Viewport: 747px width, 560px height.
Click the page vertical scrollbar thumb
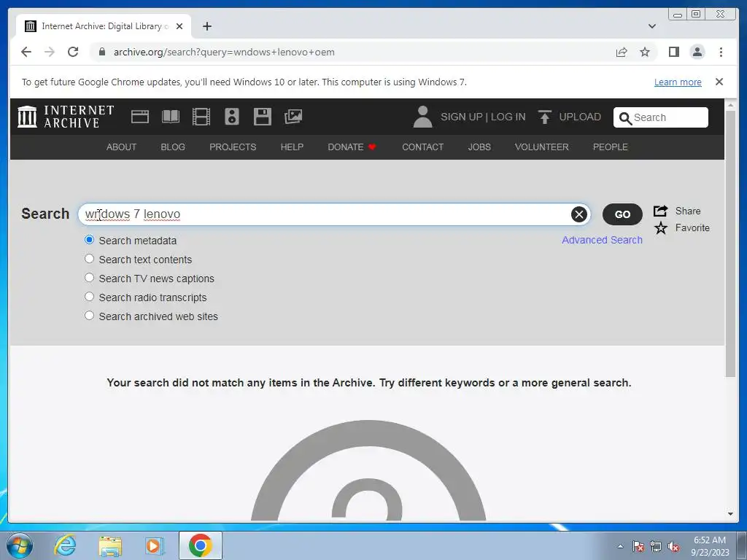pyautogui.click(x=729, y=243)
